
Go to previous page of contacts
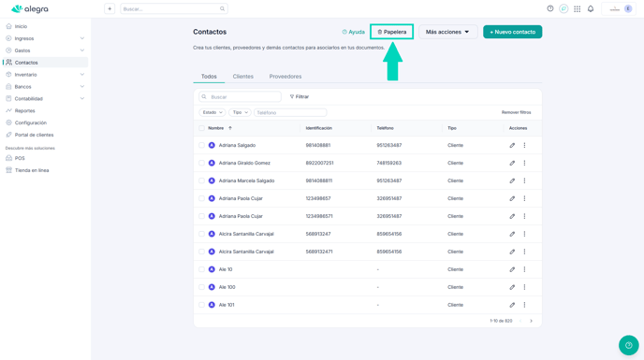click(520, 321)
